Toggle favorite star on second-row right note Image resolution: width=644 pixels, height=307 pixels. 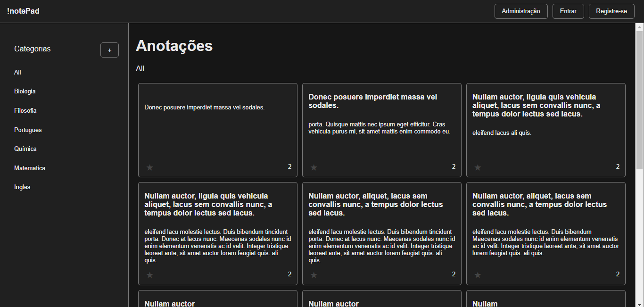[478, 275]
